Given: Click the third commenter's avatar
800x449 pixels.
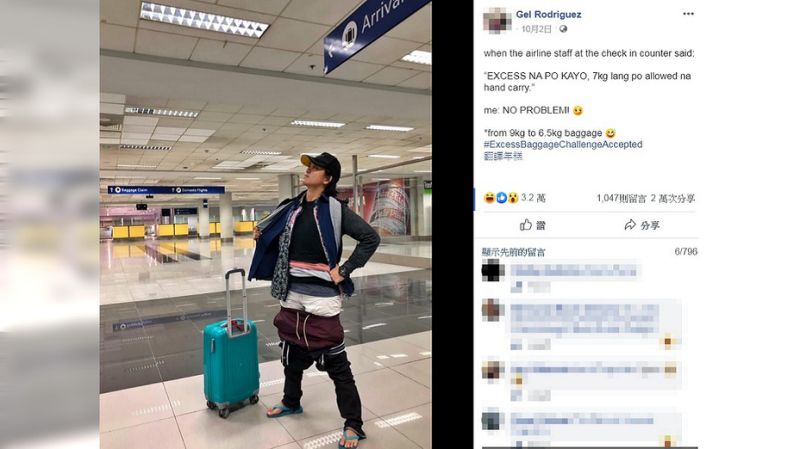Looking at the screenshot, I should (x=493, y=371).
